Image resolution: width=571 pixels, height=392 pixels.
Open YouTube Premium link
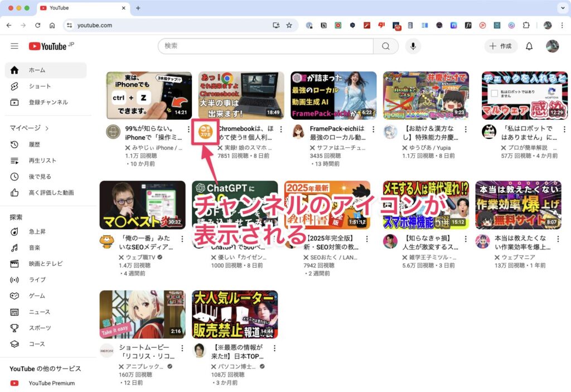[x=46, y=383]
